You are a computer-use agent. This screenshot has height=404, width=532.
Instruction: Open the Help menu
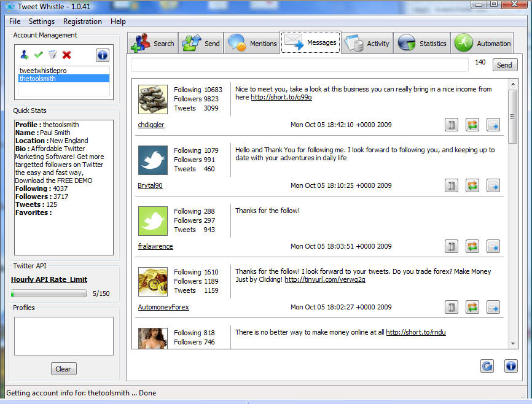coord(118,21)
